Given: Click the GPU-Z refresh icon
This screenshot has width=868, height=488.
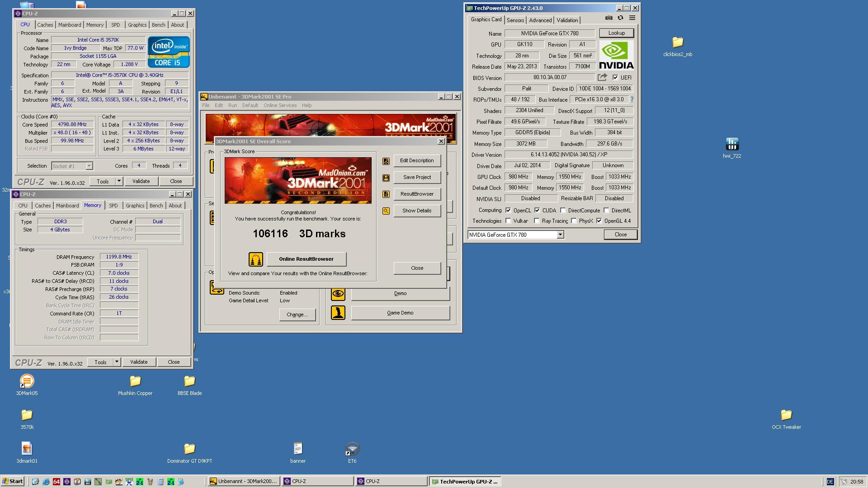Looking at the screenshot, I should click(620, 18).
